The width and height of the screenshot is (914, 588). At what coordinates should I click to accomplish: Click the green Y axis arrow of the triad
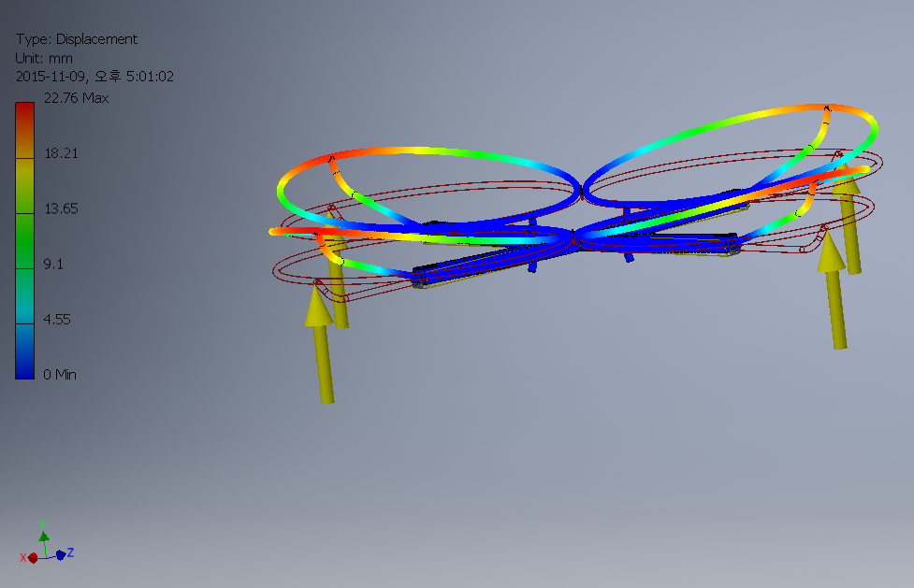(x=44, y=535)
